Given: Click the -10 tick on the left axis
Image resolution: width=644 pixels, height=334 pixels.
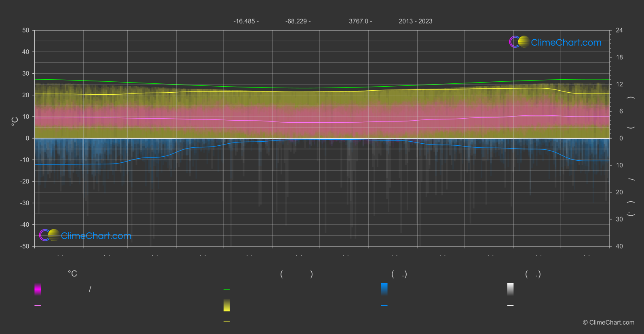Looking at the screenshot, I should (x=25, y=160).
